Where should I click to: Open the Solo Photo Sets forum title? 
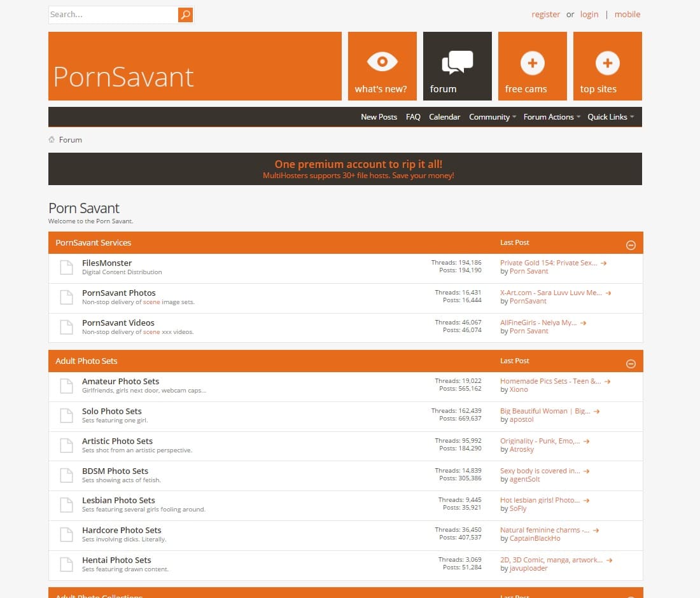pos(111,411)
